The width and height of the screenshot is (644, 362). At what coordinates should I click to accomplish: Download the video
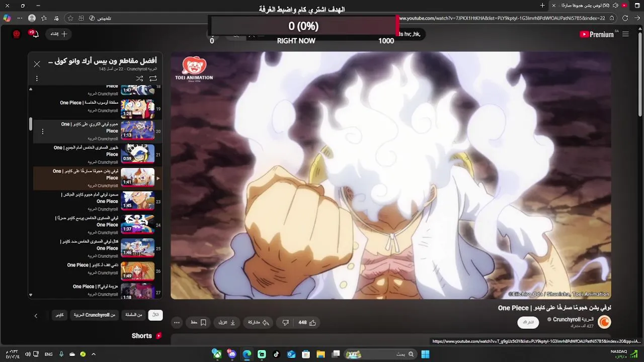click(x=227, y=322)
